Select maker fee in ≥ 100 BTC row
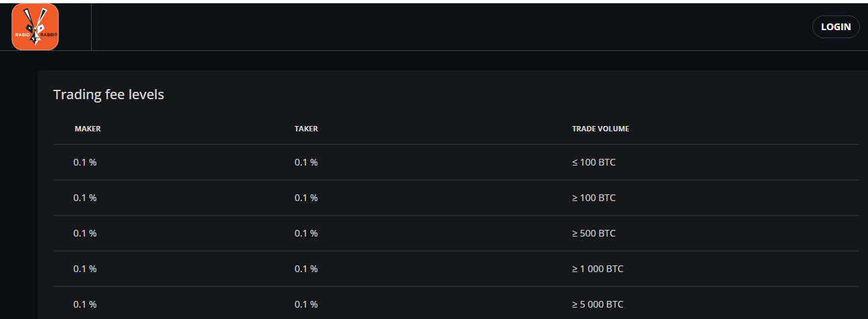 (85, 198)
